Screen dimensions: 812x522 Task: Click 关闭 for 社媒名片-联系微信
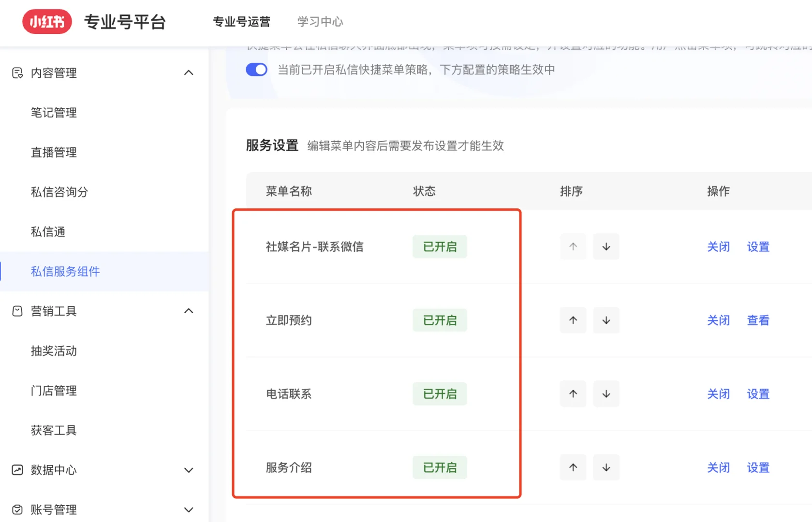(719, 246)
